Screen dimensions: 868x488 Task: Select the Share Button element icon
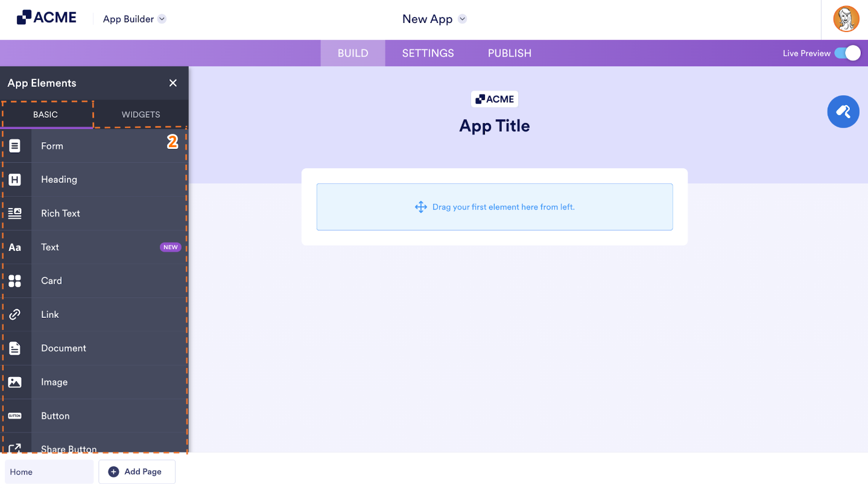16,448
